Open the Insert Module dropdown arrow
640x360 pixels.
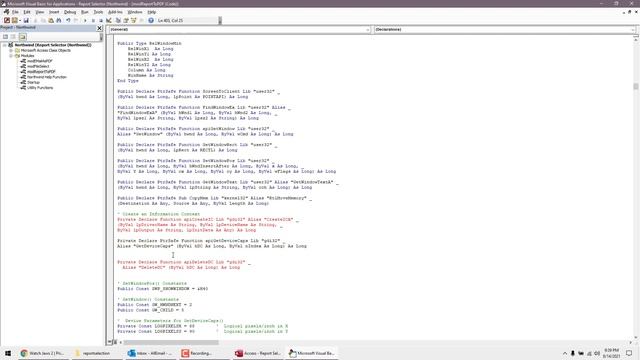[x=20, y=20]
